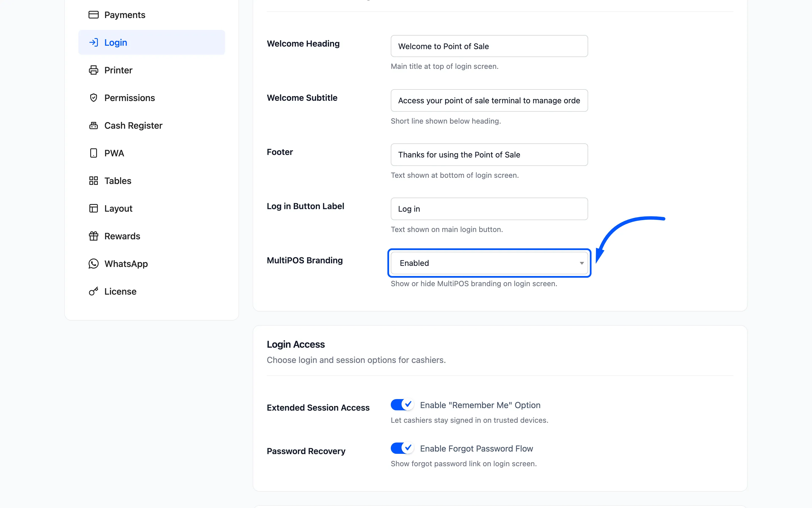Open the Rewards section
The height and width of the screenshot is (508, 812).
point(151,236)
